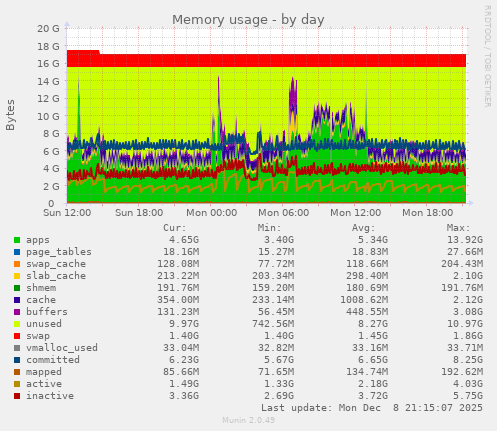
Task: Click the 'Cur:' column header
Action: click(x=175, y=228)
